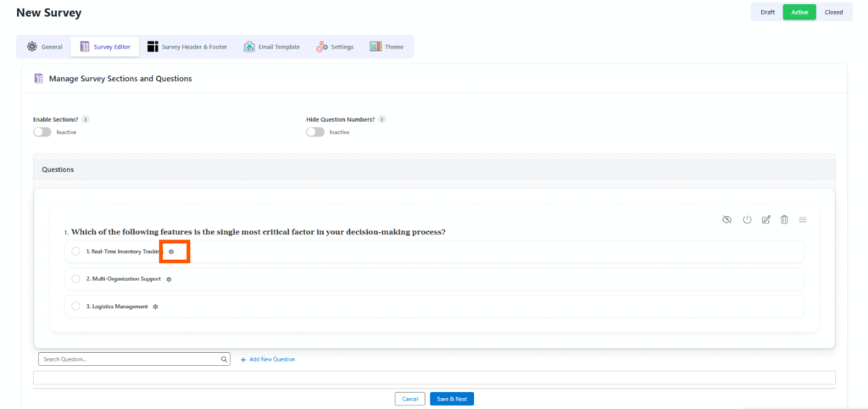Switch to the Email Template tab
The image size is (868, 409).
[x=271, y=47]
